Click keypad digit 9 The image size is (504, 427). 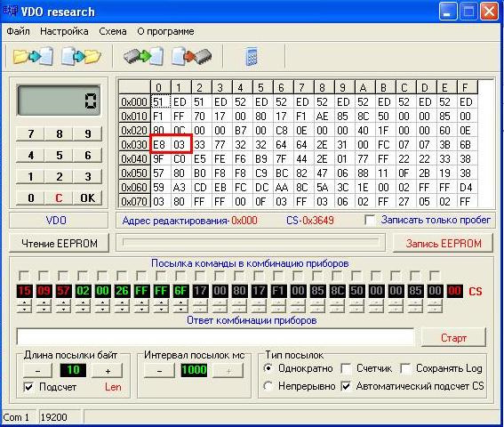(x=88, y=133)
